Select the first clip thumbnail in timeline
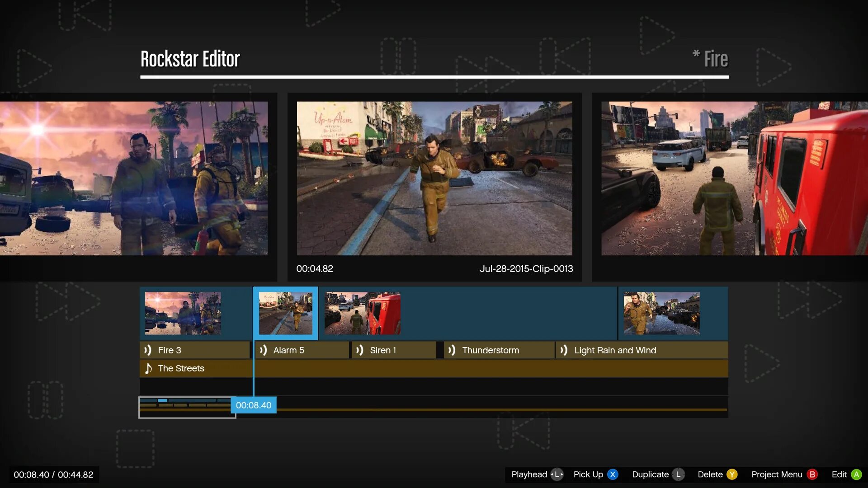This screenshot has height=488, width=868. [183, 313]
